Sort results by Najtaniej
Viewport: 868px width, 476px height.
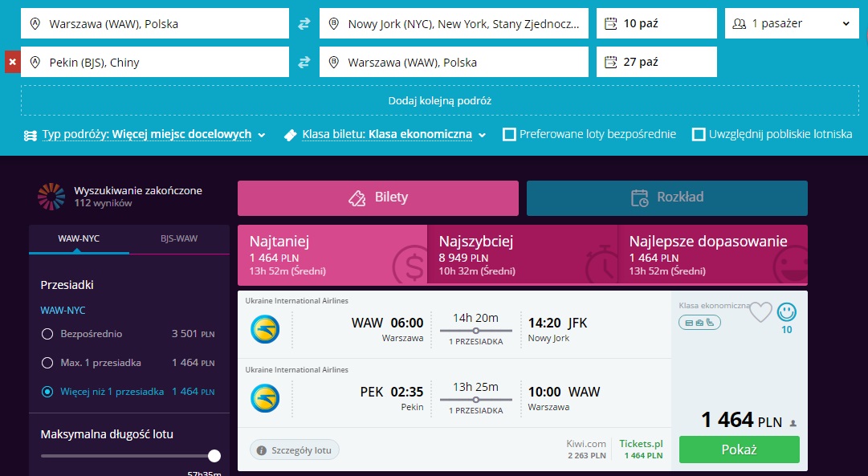[332, 255]
